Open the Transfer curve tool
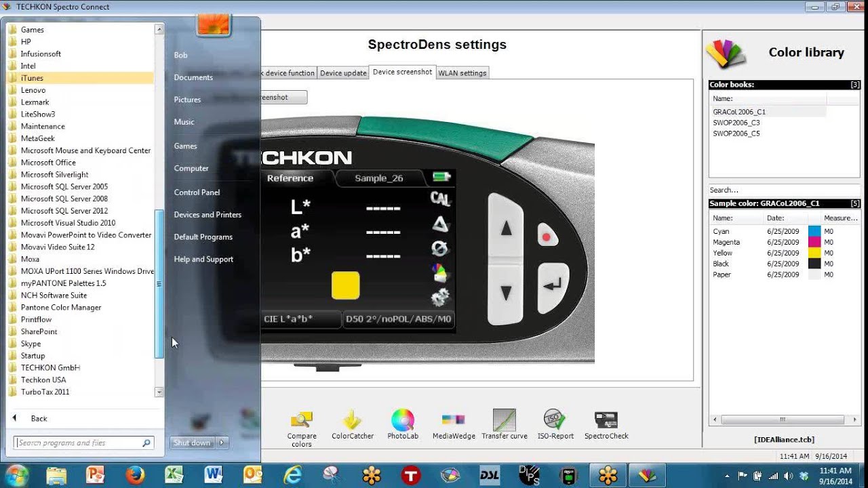 [505, 425]
